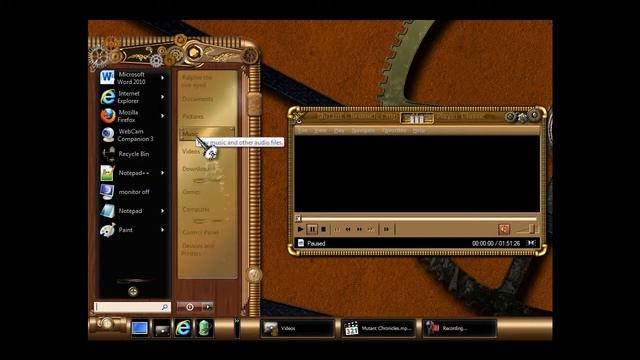
Task: Click the green battery taskbar icon
Action: 205,328
